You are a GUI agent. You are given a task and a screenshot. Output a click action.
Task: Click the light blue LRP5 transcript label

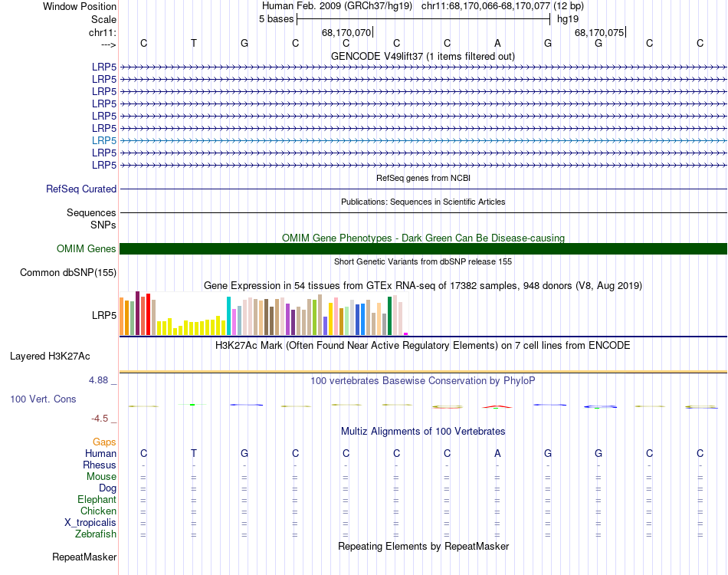(104, 140)
